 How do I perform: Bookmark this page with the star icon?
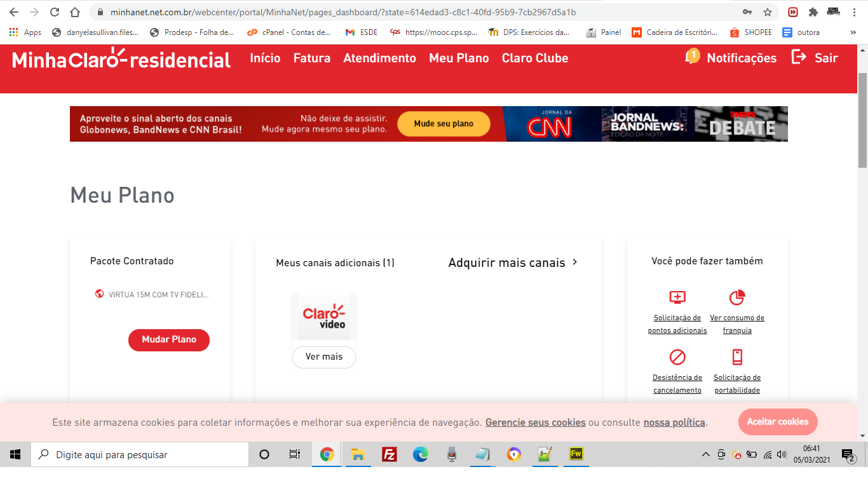(768, 12)
